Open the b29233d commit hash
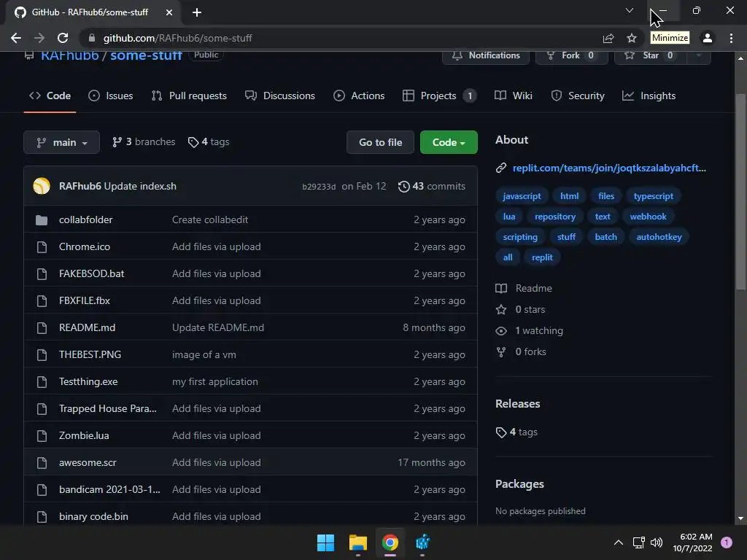 pyautogui.click(x=319, y=187)
